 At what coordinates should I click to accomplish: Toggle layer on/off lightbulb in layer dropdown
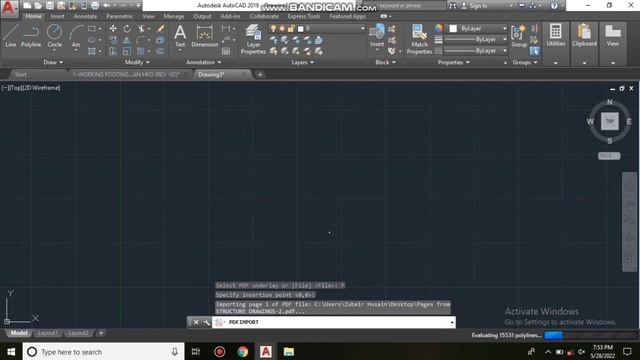273,29
